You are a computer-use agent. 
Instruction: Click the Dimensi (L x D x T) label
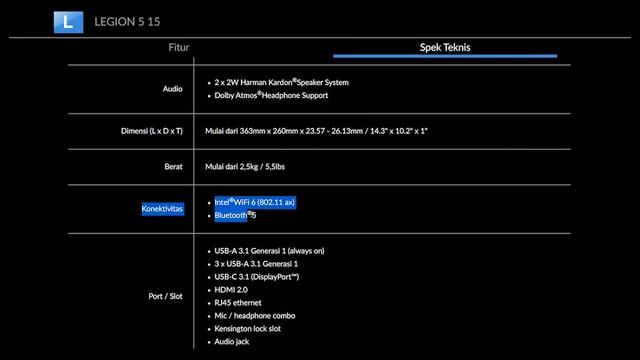click(x=152, y=131)
